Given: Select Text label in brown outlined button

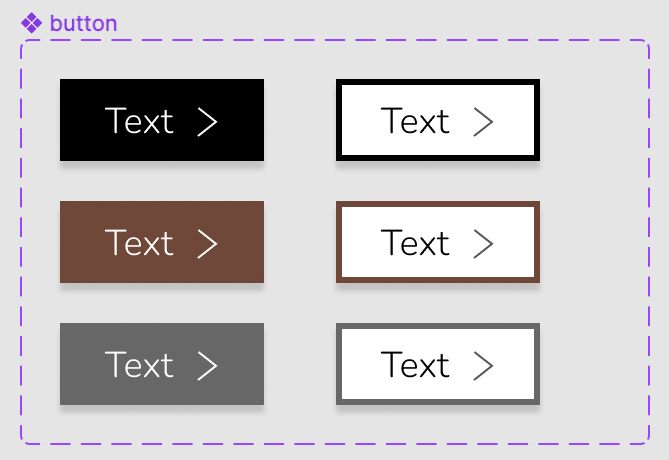Looking at the screenshot, I should [415, 242].
